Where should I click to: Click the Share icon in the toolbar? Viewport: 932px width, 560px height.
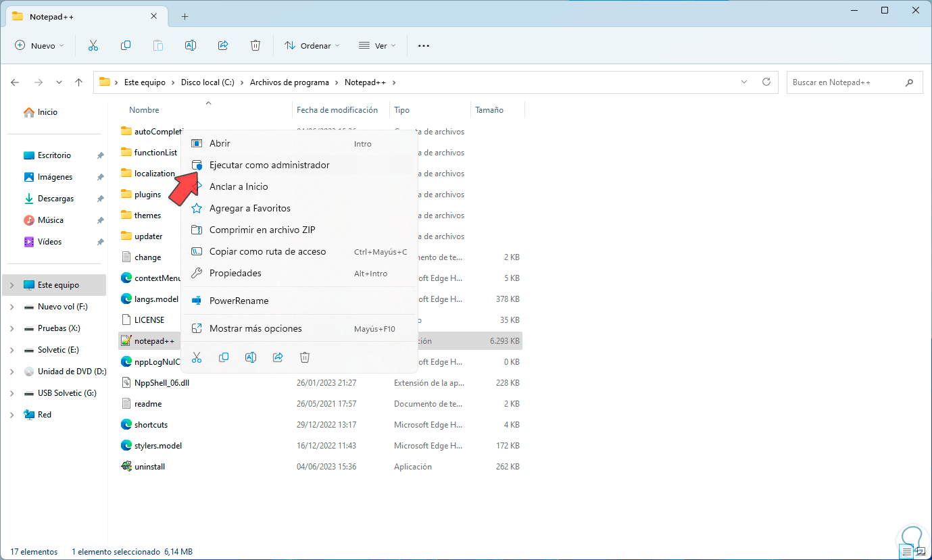tap(223, 45)
